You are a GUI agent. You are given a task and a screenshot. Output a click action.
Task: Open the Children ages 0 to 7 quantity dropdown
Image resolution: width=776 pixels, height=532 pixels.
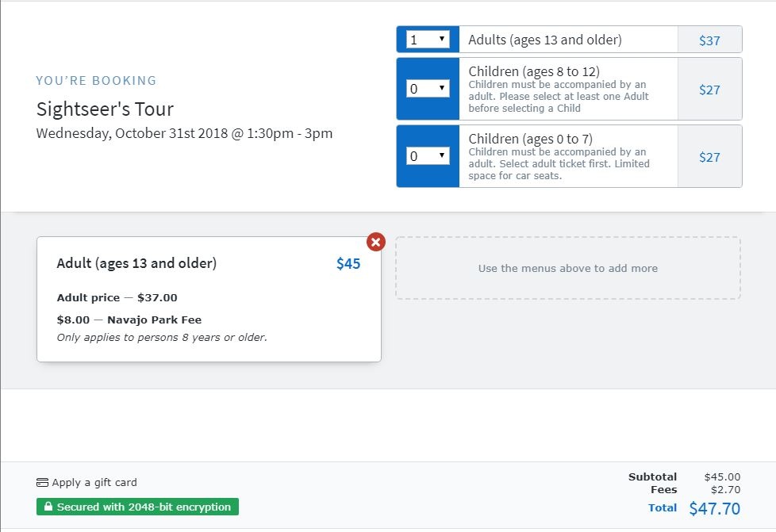point(428,156)
